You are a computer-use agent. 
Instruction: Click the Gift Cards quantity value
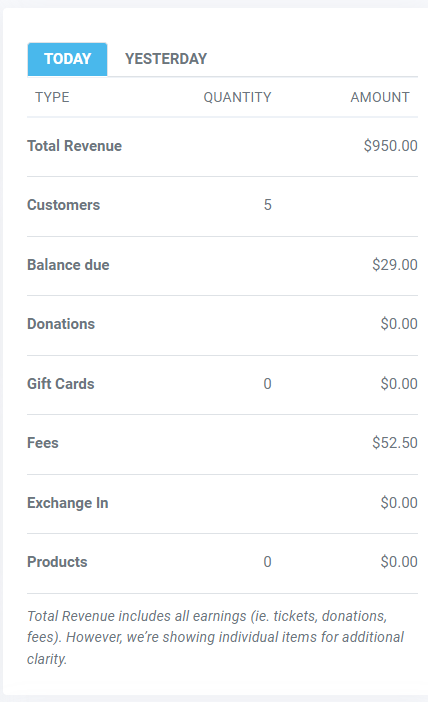pos(267,384)
